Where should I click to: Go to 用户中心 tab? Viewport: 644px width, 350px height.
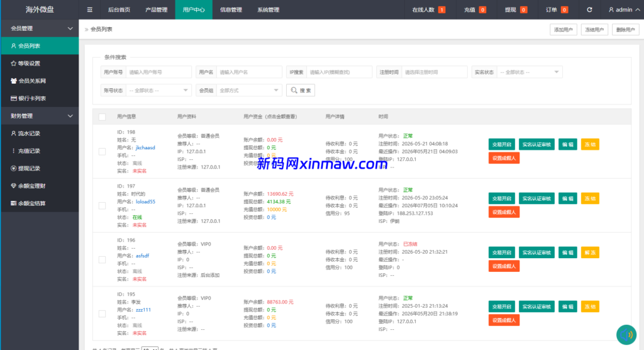click(x=194, y=10)
